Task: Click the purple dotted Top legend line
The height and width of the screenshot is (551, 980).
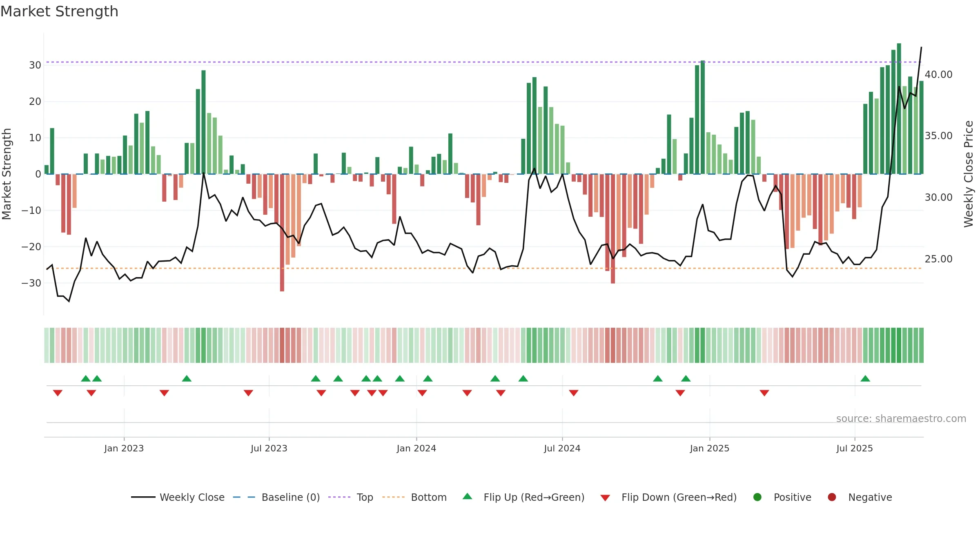Action: [x=339, y=497]
